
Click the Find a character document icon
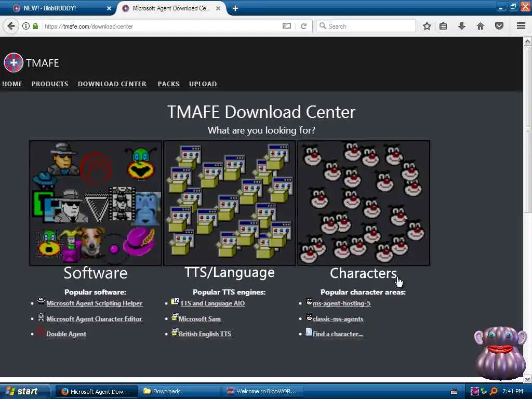click(x=309, y=332)
